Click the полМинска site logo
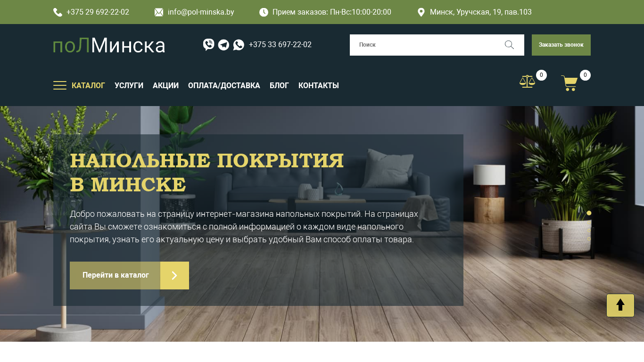 point(109,46)
